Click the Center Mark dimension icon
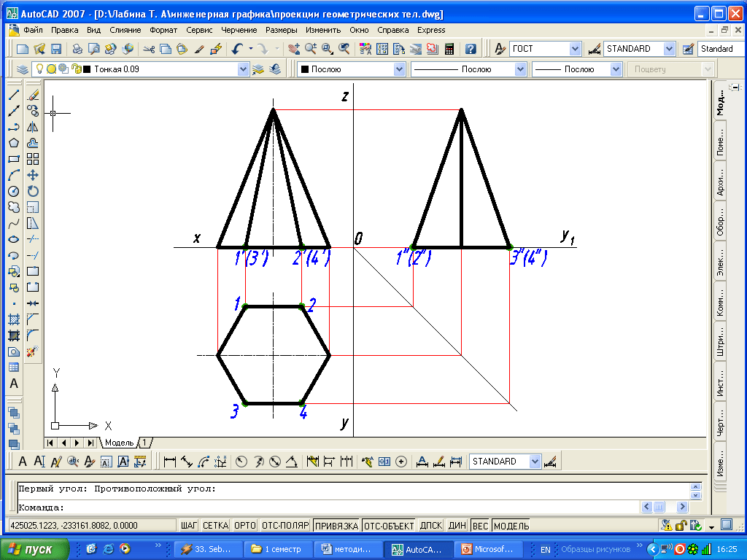Viewport: 747px width, 560px height. click(x=401, y=462)
